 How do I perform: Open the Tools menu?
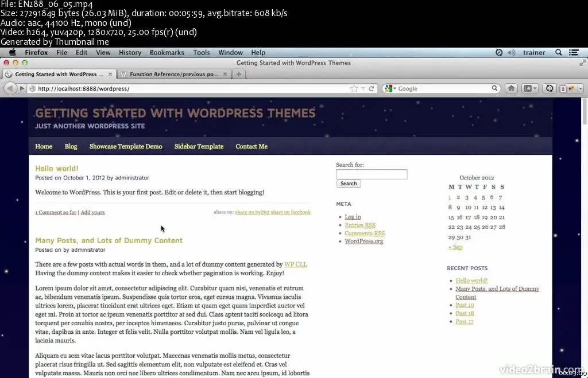[x=202, y=52]
